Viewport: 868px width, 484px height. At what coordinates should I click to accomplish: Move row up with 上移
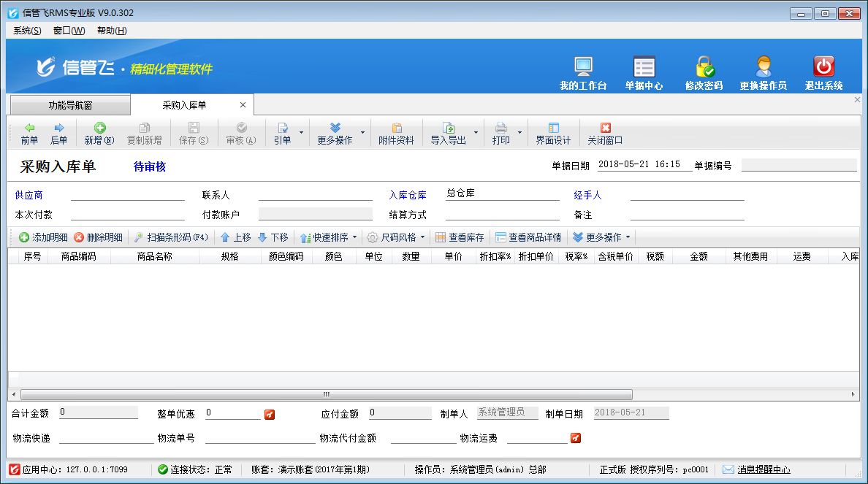(x=236, y=237)
